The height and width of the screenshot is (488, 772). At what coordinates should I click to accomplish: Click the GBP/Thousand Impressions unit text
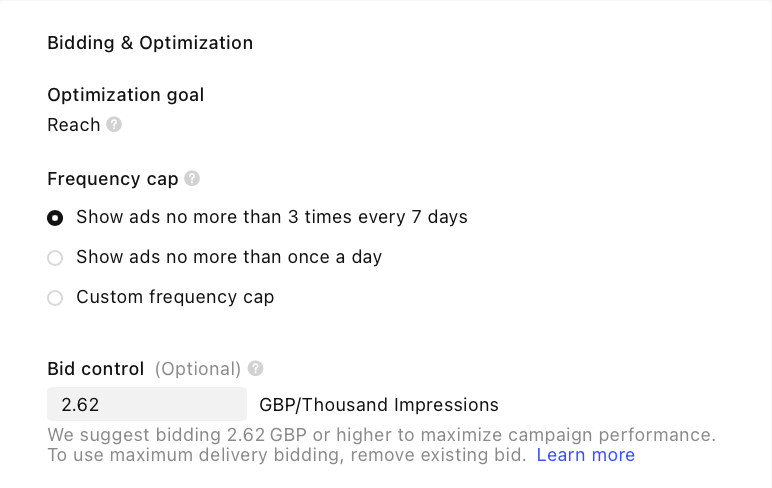(x=379, y=405)
